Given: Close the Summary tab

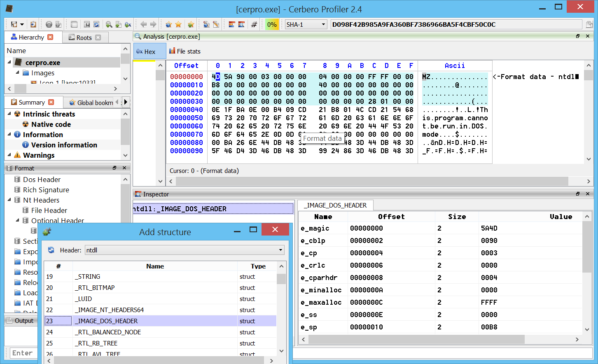Looking at the screenshot, I should coord(51,102).
